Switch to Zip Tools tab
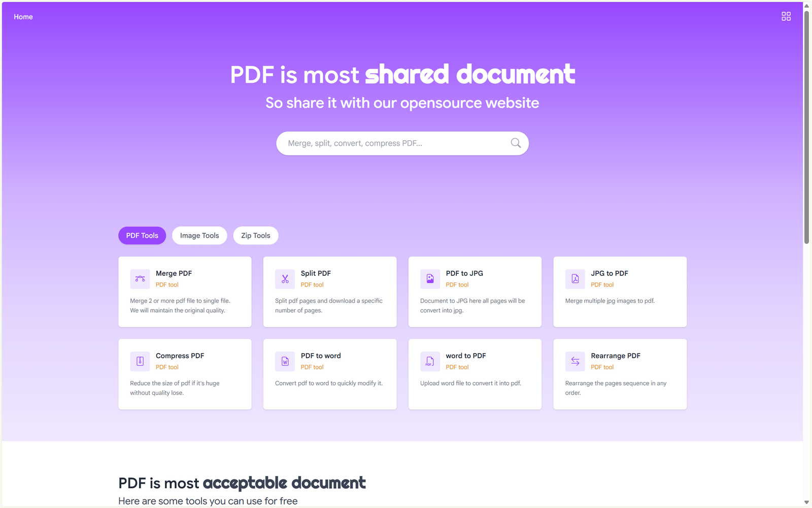This screenshot has width=812, height=508. 256,236
